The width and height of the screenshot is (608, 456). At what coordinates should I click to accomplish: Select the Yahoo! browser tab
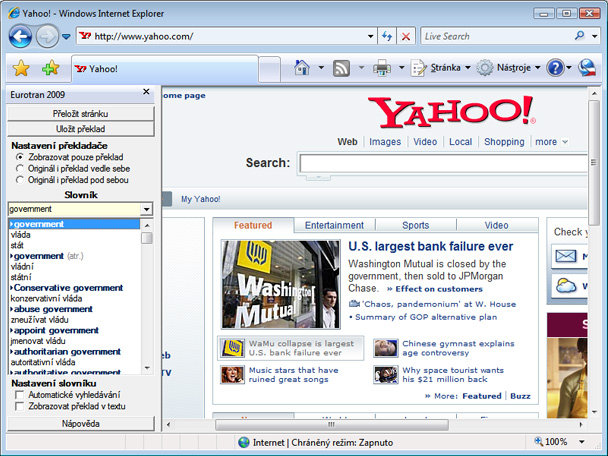point(165,69)
